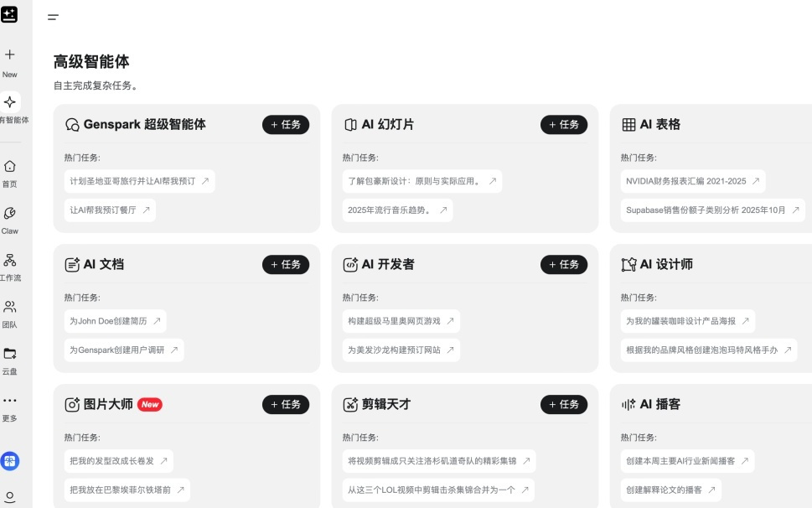Select task 为Genspark创建用户调研

click(x=124, y=350)
